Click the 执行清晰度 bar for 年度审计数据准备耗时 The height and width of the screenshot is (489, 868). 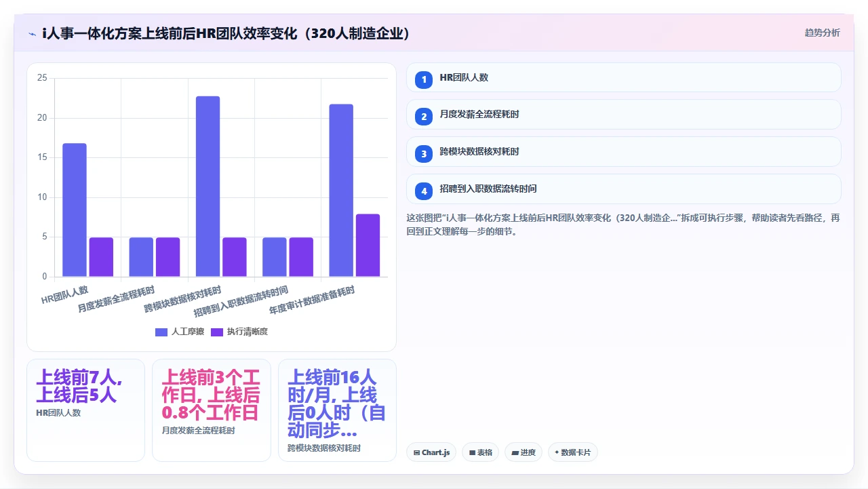[x=368, y=246]
